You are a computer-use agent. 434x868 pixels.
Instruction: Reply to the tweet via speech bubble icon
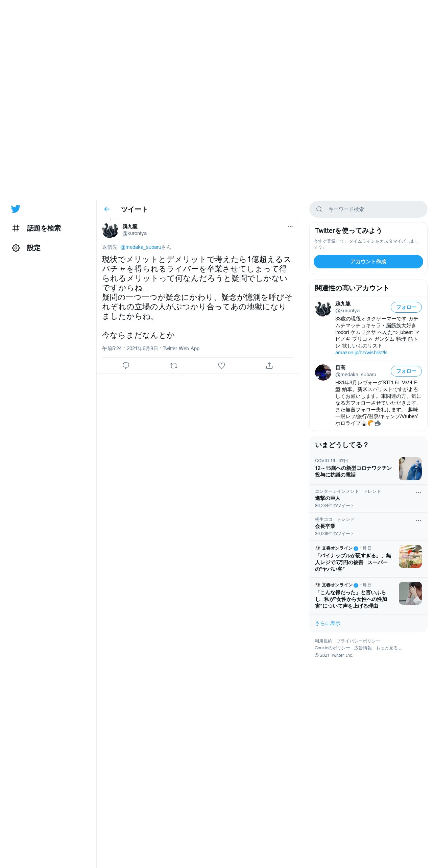(x=126, y=365)
